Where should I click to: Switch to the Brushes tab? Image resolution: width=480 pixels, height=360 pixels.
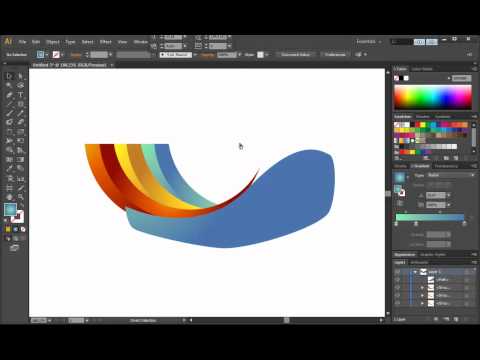(422, 117)
